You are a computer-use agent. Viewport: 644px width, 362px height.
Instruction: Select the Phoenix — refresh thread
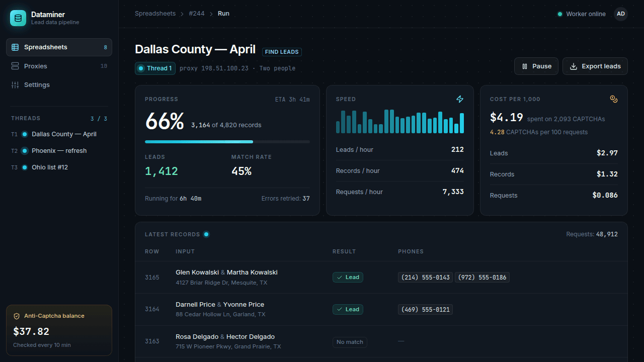[x=59, y=151]
